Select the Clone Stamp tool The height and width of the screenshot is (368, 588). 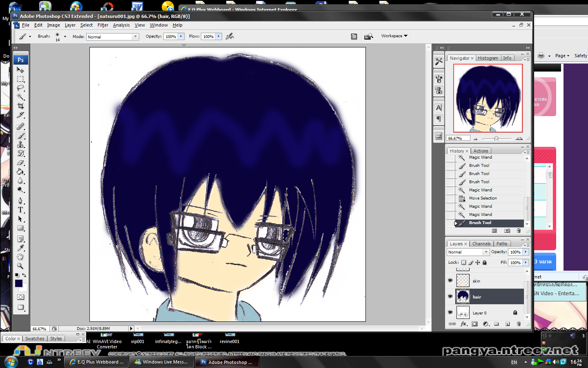(x=20, y=145)
